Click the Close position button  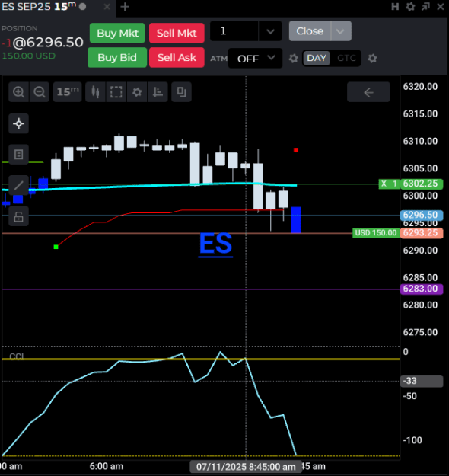[310, 31]
